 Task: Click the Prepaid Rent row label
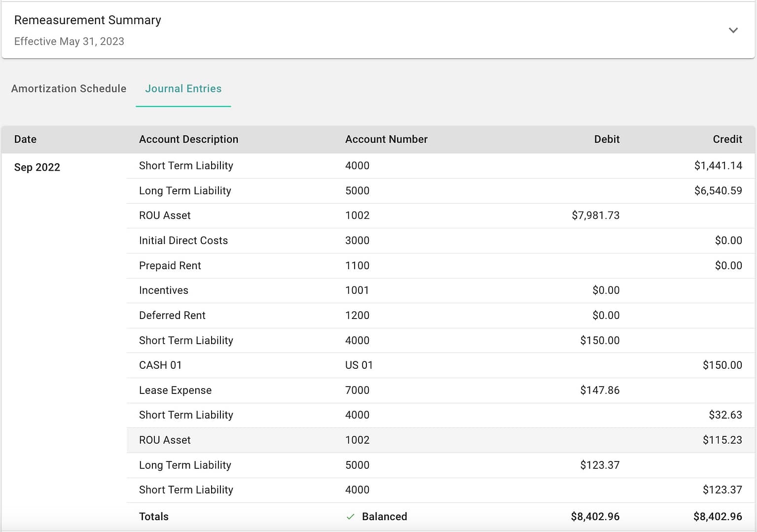point(170,266)
